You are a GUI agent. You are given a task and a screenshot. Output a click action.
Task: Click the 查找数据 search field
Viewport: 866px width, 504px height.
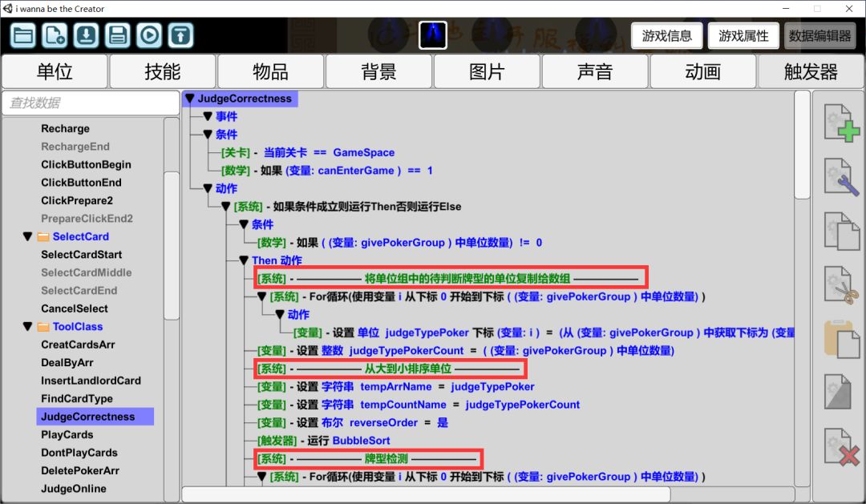pyautogui.click(x=91, y=103)
